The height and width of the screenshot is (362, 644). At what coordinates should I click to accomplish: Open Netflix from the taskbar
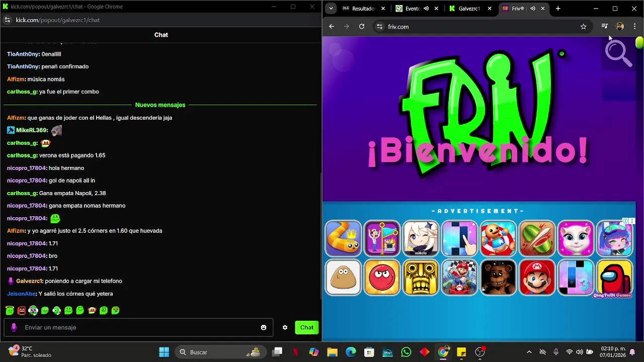296,352
